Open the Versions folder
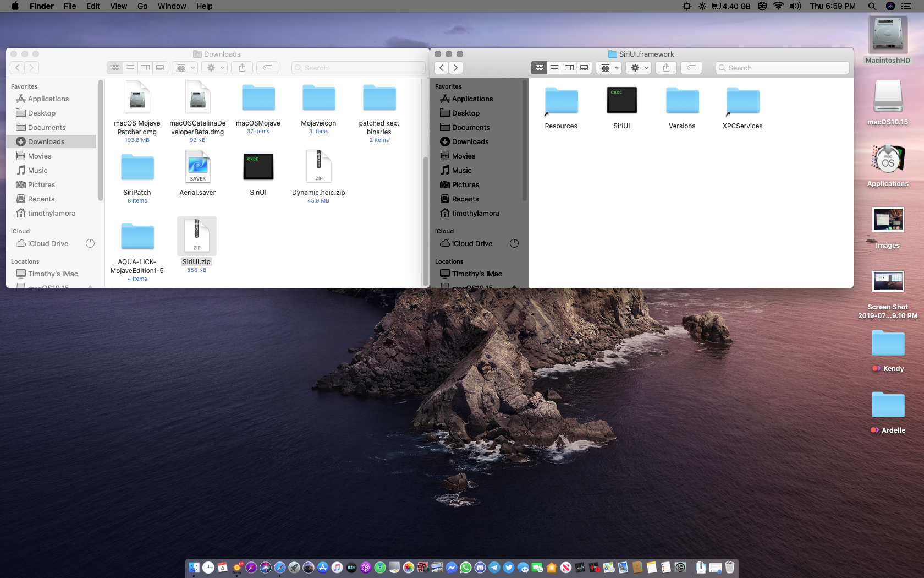This screenshot has width=924, height=578. (x=682, y=101)
